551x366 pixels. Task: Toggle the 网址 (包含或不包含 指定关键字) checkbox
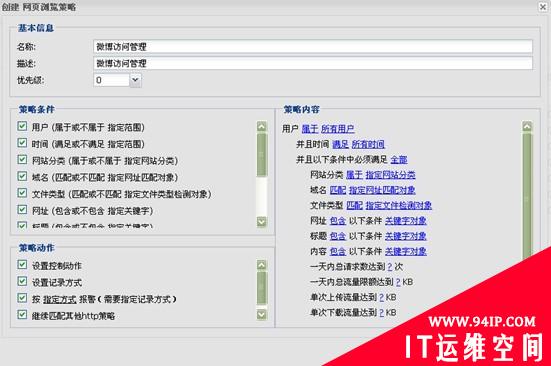point(22,210)
